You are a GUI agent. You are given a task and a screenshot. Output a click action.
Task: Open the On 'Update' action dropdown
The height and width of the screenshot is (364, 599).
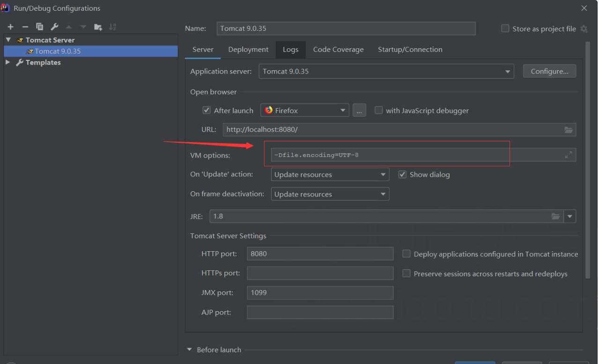[330, 175]
